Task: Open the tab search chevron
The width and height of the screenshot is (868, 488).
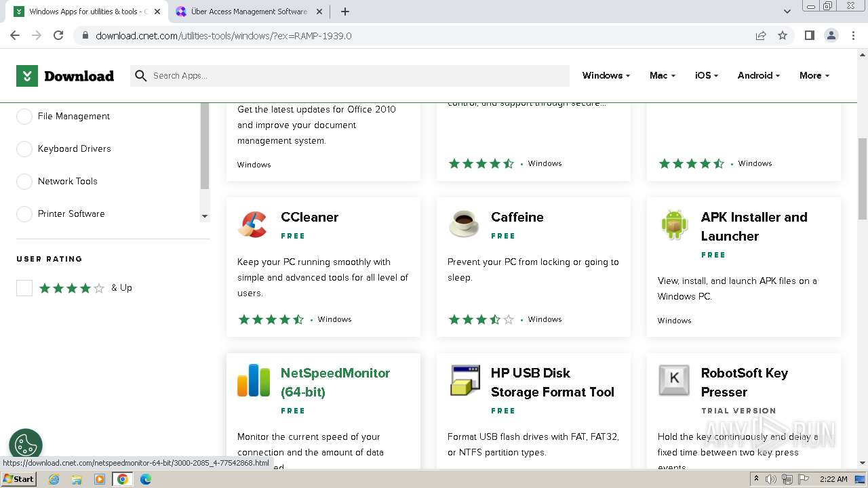Action: pos(787,12)
